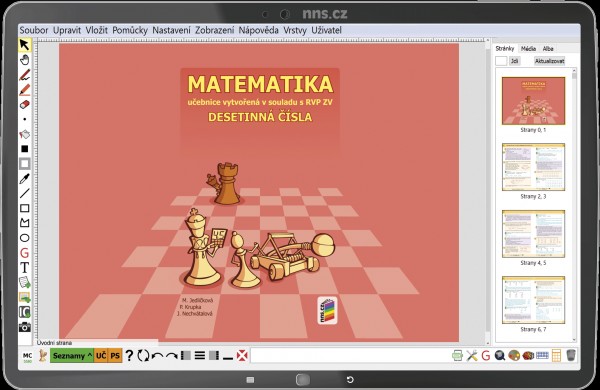The width and height of the screenshot is (600, 390).
Task: Expand the Seznamy list dropdown
Action: (x=72, y=356)
